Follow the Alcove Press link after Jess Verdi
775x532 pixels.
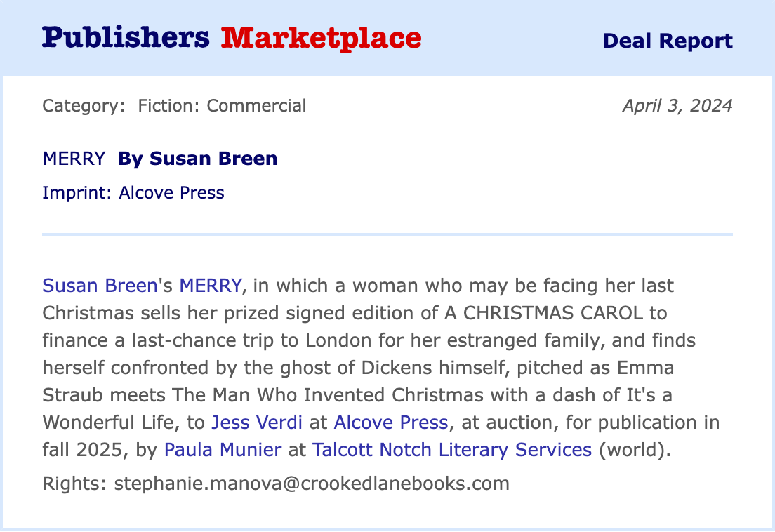390,423
